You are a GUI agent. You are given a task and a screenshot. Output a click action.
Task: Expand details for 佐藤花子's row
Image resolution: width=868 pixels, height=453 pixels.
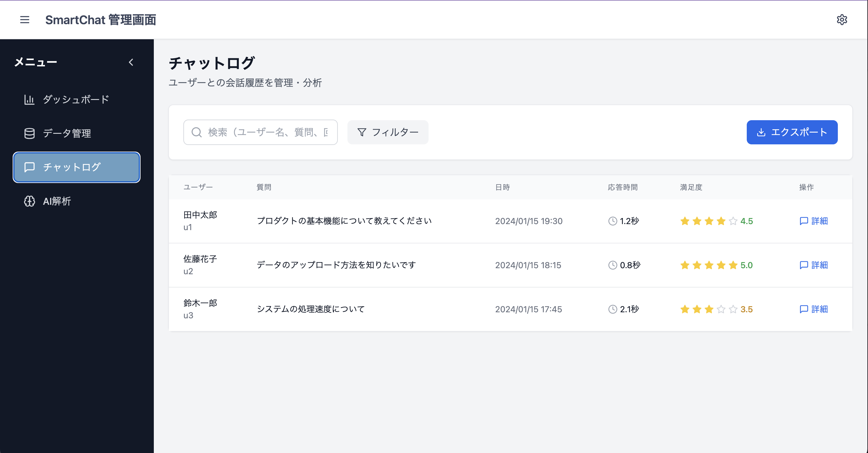814,265
